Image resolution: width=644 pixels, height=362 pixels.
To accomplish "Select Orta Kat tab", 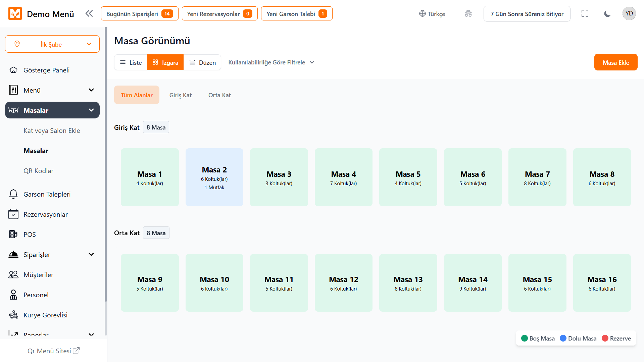I will coord(219,95).
